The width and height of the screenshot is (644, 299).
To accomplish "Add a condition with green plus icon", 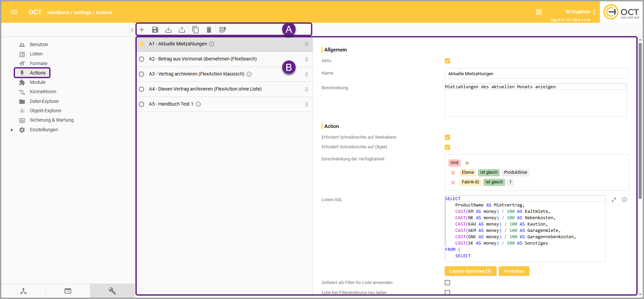I will (x=467, y=163).
